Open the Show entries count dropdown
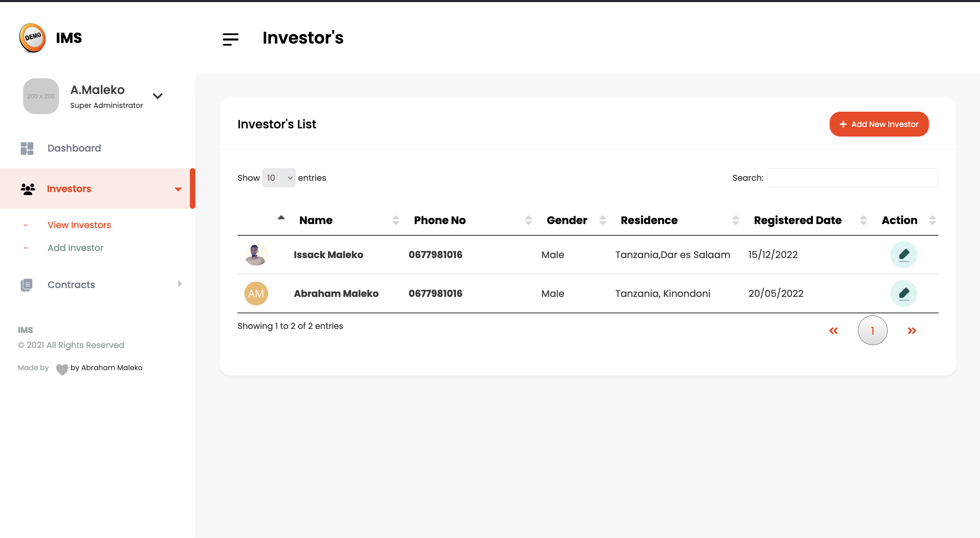The width and height of the screenshot is (980, 538). coord(278,178)
